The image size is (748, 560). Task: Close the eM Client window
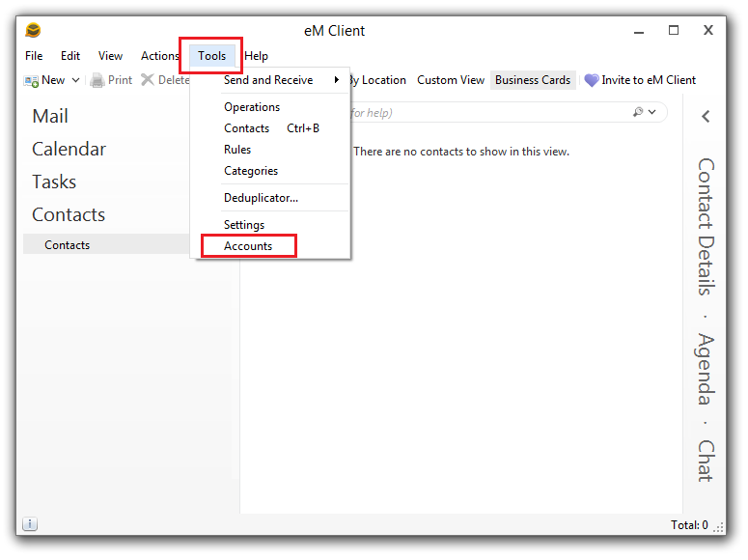[707, 30]
